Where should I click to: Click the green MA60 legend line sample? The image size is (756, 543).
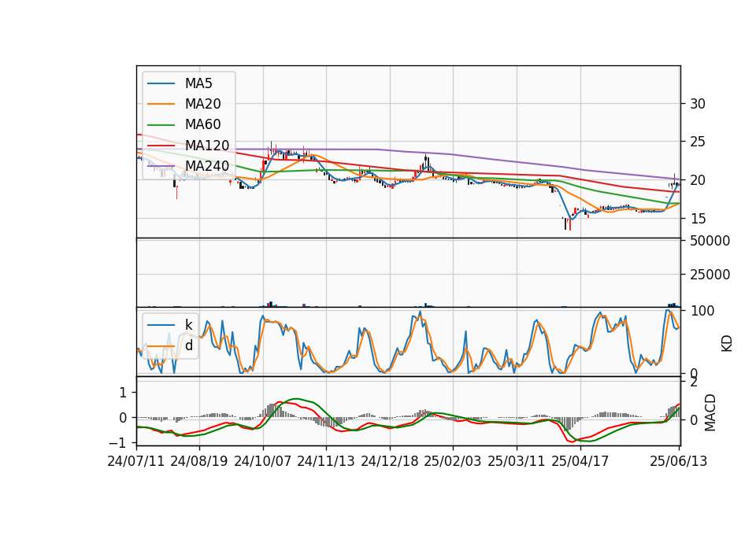[161, 125]
